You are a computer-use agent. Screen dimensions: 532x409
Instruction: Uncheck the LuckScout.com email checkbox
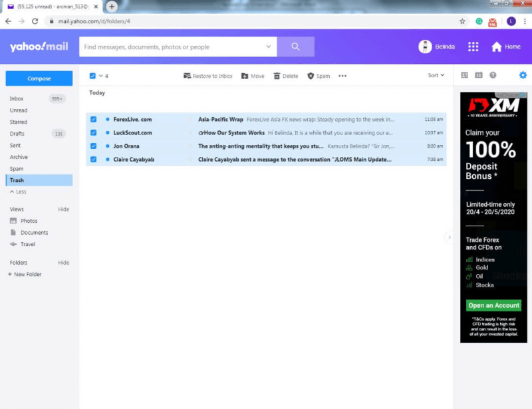tap(93, 133)
